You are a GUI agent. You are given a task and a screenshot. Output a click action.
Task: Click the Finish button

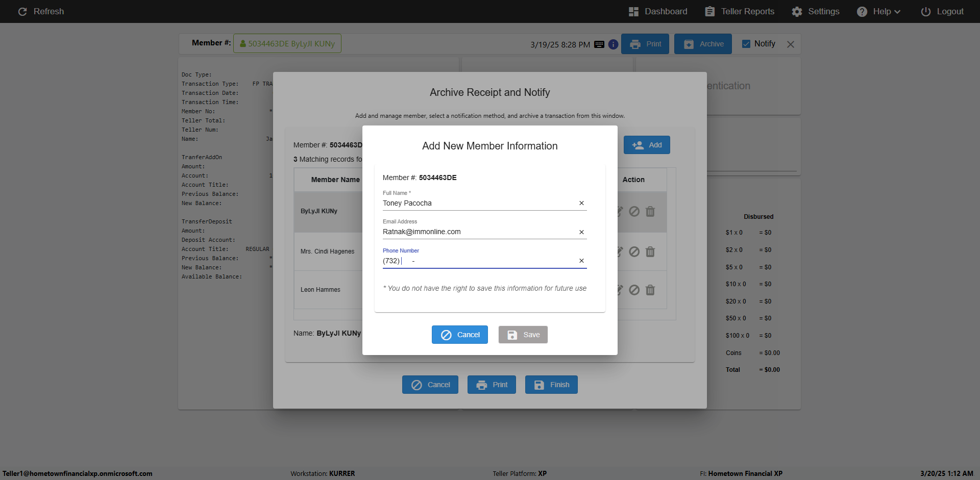click(x=551, y=385)
